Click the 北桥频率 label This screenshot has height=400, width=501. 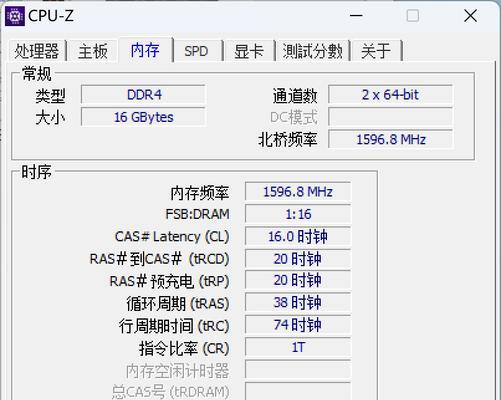[287, 140]
